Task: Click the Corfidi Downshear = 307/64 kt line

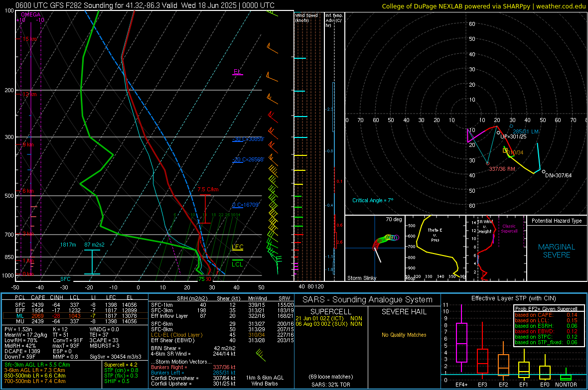Action: point(193,378)
